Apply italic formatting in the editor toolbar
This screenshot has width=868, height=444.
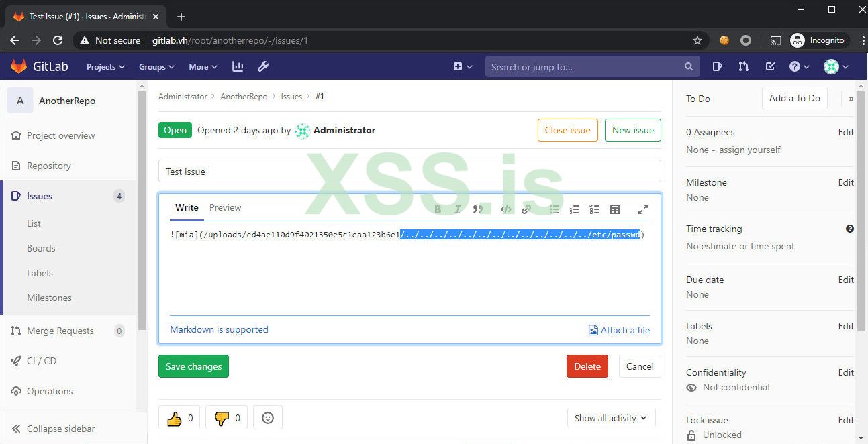pyautogui.click(x=458, y=209)
